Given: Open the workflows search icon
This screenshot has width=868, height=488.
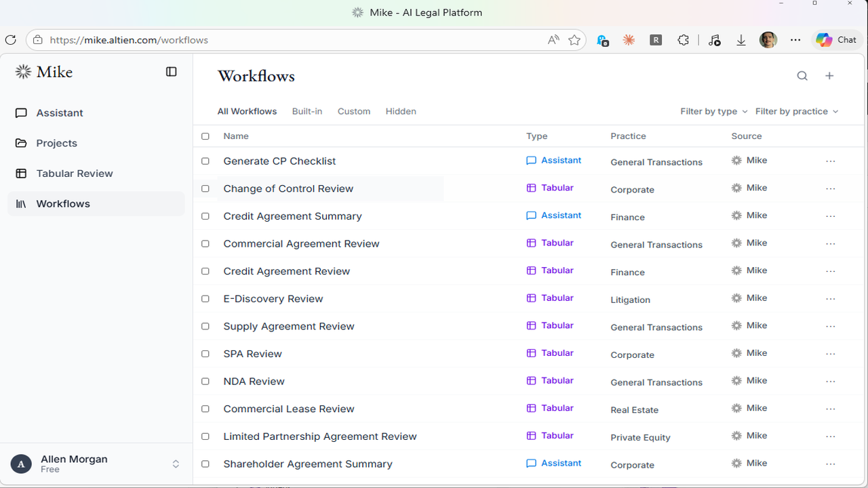Looking at the screenshot, I should pyautogui.click(x=802, y=76).
